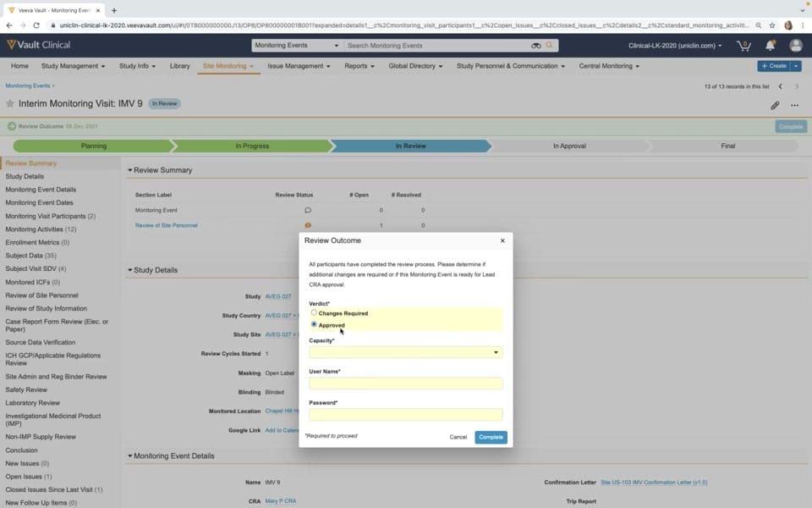The width and height of the screenshot is (812, 508).
Task: Select the Approved radio button
Action: click(x=314, y=324)
